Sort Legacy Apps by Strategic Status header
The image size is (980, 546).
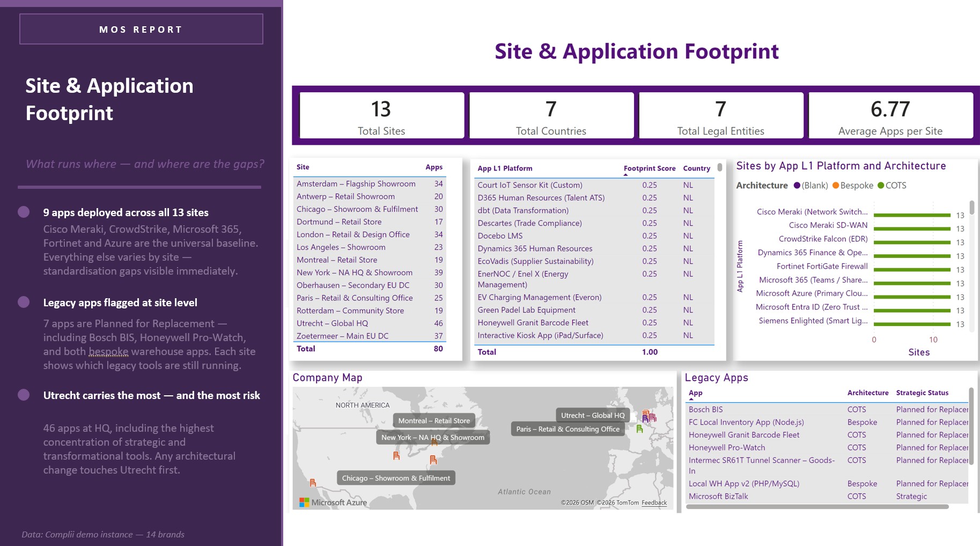point(922,393)
